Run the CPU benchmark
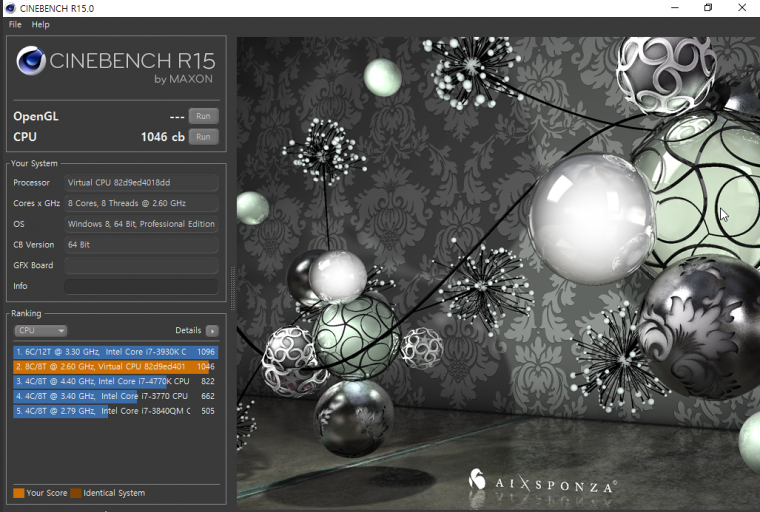Screen dimensions: 760x512 pyautogui.click(x=204, y=137)
